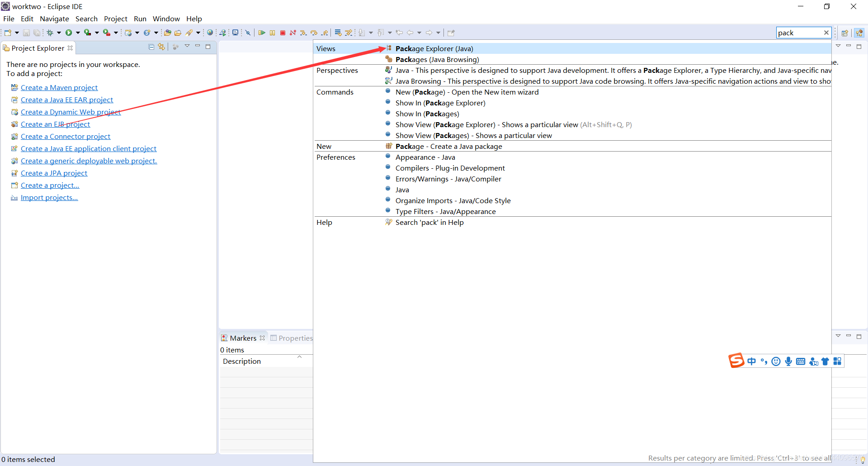This screenshot has height=466, width=868.
Task: Click the Use Step Filters icon
Action: pos(349,33)
